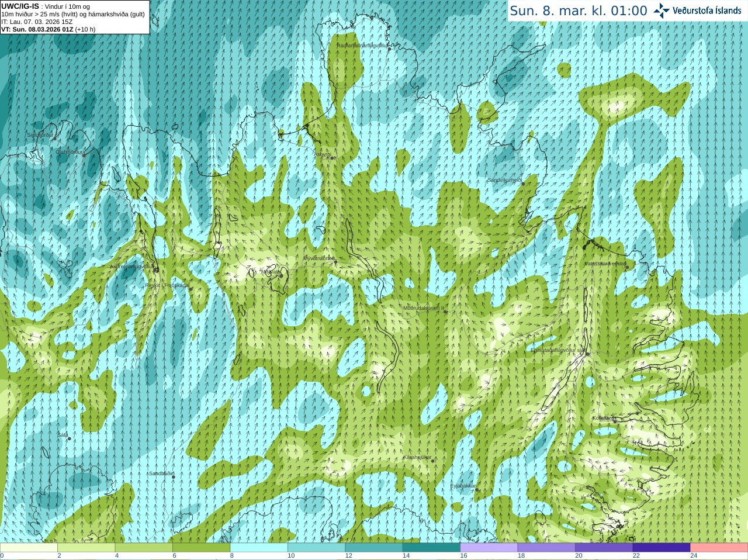This screenshot has height=560, width=748.
Task: Click the Veðurstofa Íslands name text
Action: pos(707,11)
